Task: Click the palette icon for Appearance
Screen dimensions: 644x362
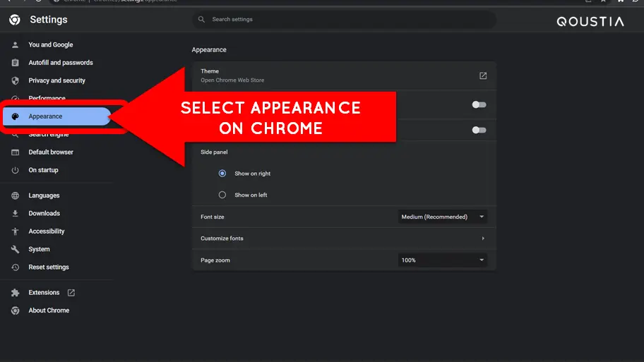Action: (16, 116)
